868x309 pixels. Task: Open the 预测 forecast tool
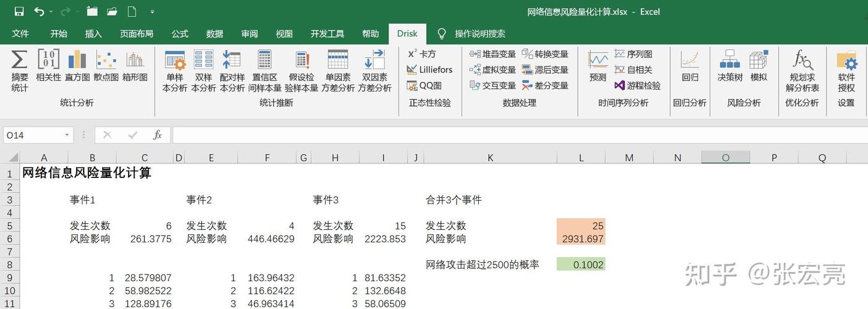(598, 66)
